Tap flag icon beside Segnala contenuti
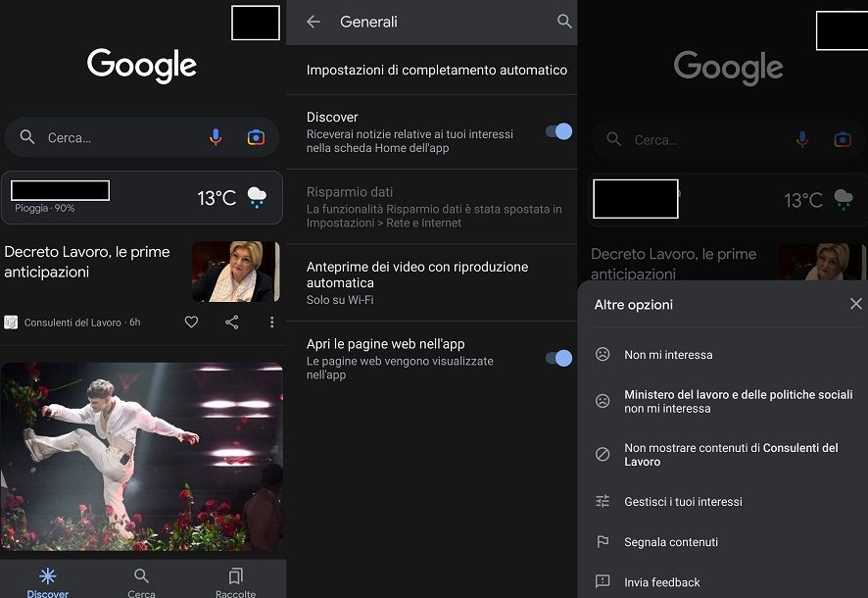Image resolution: width=868 pixels, height=598 pixels. (x=603, y=541)
